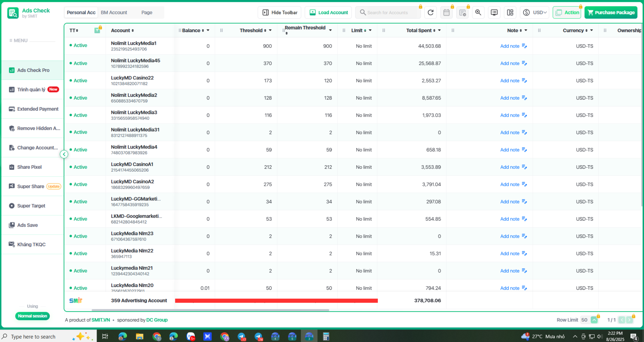This screenshot has width=644, height=342.
Task: Click note edit icon for LuckyMedia Nlm23
Action: click(x=524, y=236)
